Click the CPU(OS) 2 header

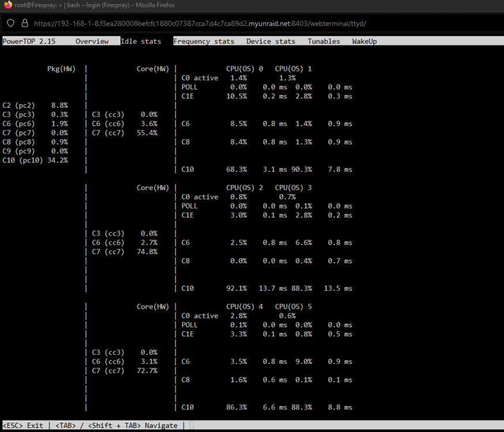pos(245,187)
